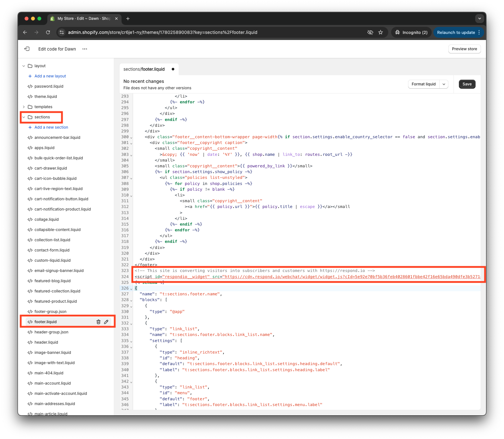Image resolution: width=504 pixels, height=439 pixels.
Task: Click the Add a new layout link
Action: 50,76
